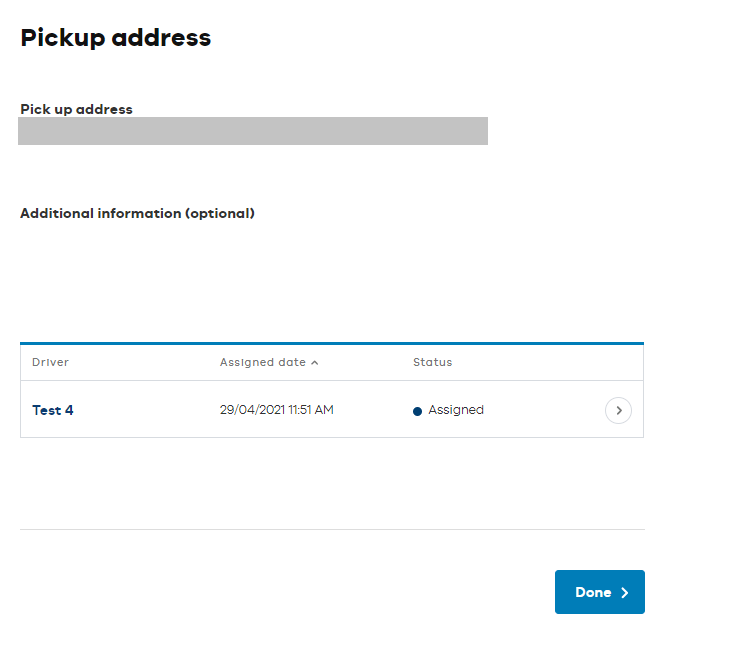Sort by the Driver column header
Image resolution: width=732 pixels, height=651 pixels.
click(50, 362)
